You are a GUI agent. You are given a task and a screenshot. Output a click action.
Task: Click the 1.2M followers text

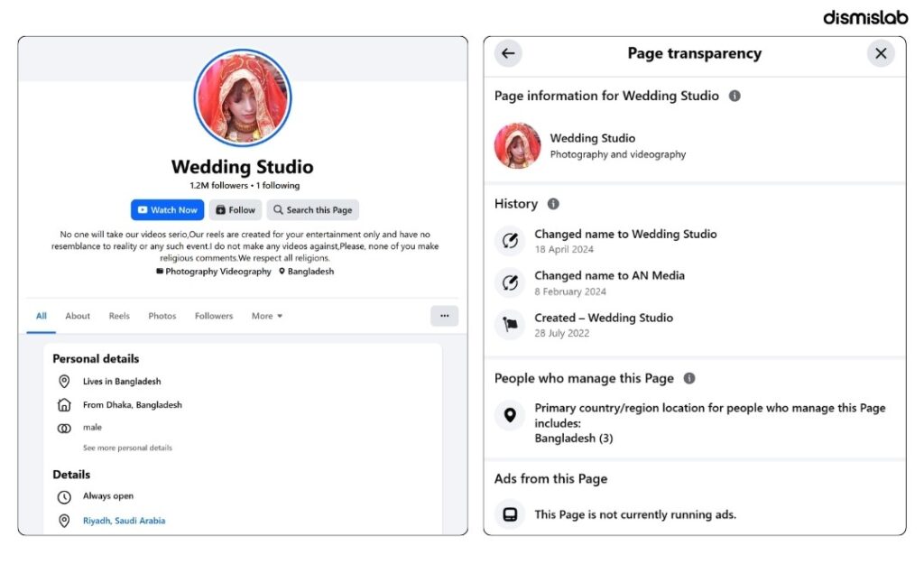click(218, 185)
